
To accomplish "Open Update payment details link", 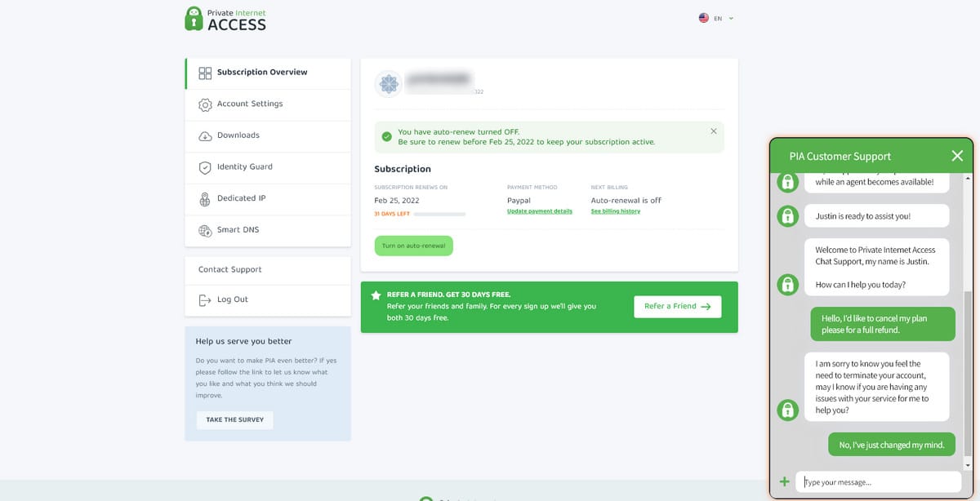I will pos(540,211).
